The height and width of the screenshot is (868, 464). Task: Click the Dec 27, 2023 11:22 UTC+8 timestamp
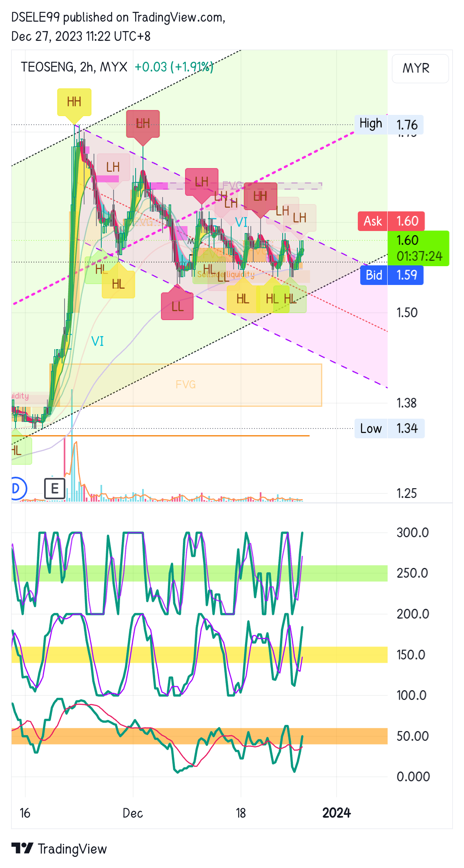coord(81,36)
